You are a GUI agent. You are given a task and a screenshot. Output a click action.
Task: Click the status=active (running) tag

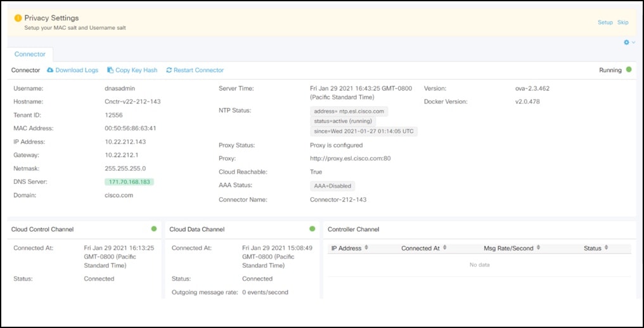pos(343,121)
